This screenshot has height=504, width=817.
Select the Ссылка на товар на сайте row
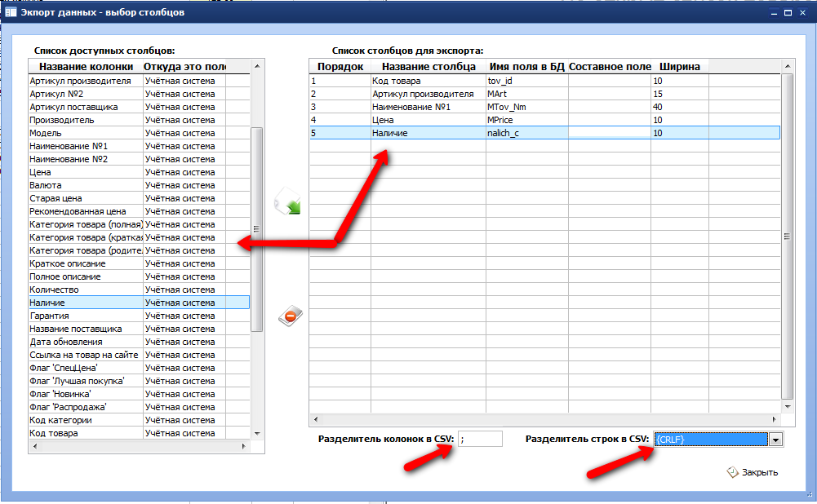coord(139,355)
